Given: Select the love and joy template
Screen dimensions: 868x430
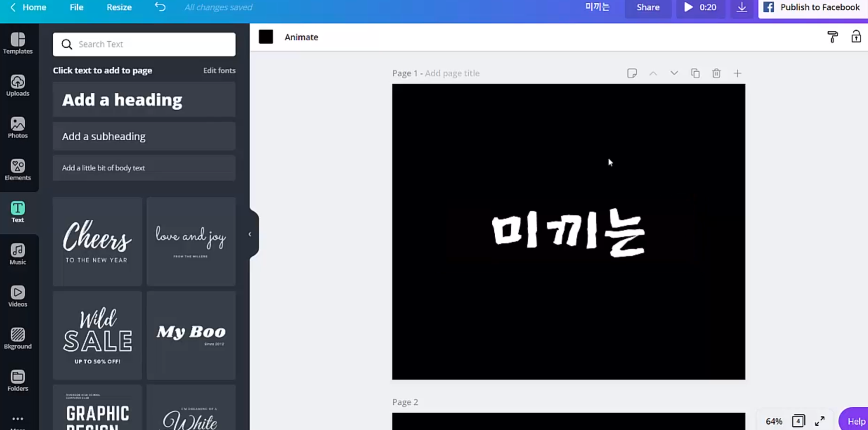Looking at the screenshot, I should tap(191, 241).
